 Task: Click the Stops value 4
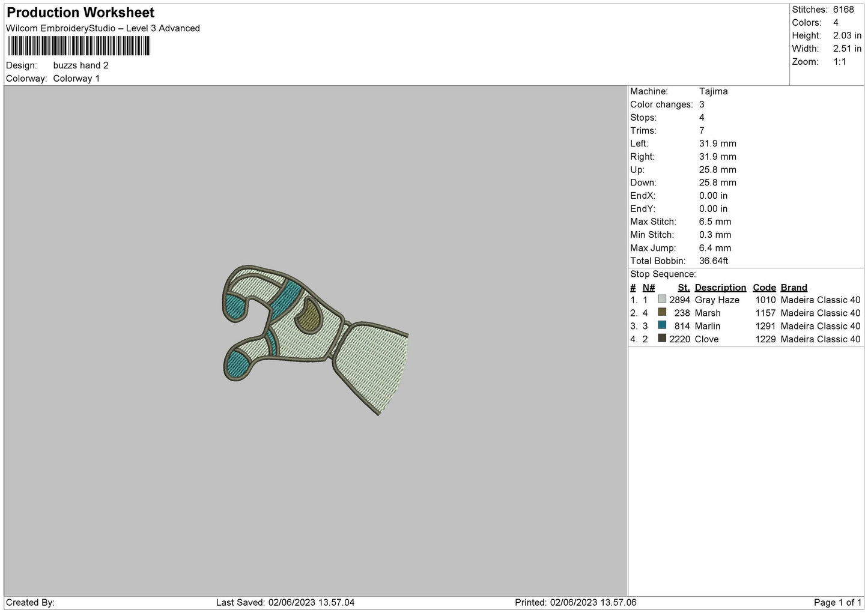click(x=702, y=118)
